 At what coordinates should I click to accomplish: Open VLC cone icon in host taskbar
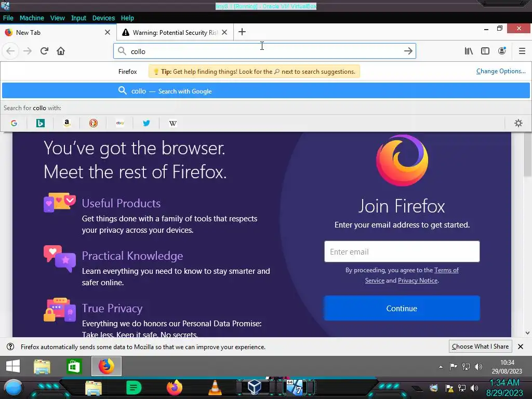[x=215, y=388]
